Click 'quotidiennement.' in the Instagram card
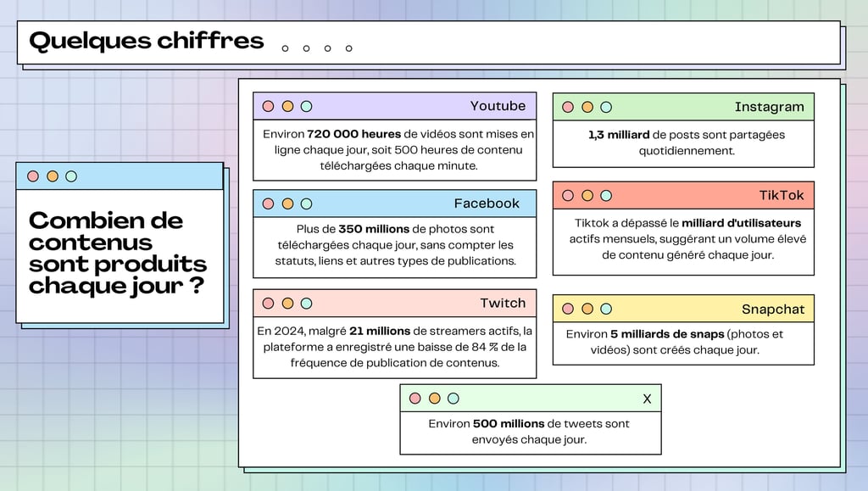 [x=687, y=151]
